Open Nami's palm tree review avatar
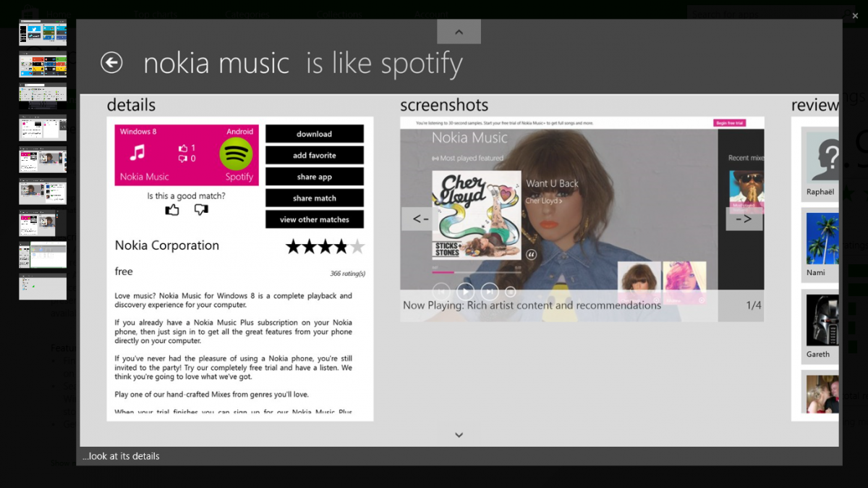 [x=822, y=239]
